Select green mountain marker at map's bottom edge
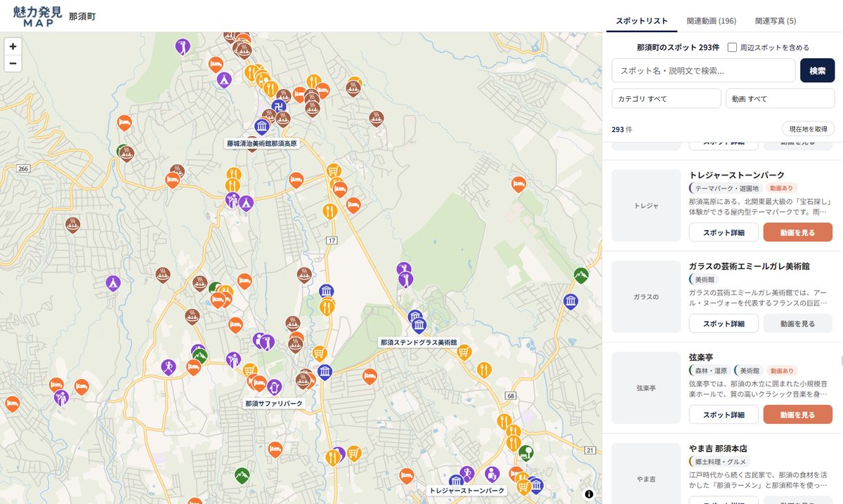This screenshot has height=504, width=843. click(x=242, y=475)
